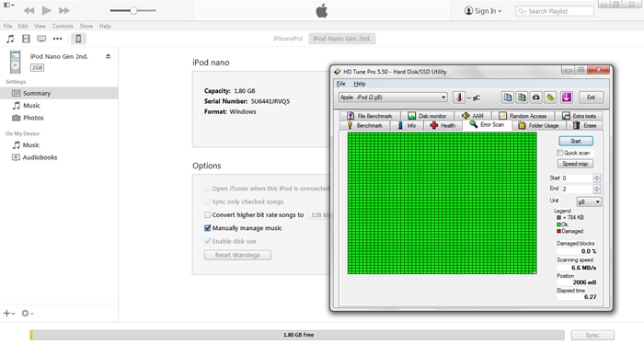644x345 pixels.
Task: Switch to the Health tab
Action: point(443,126)
